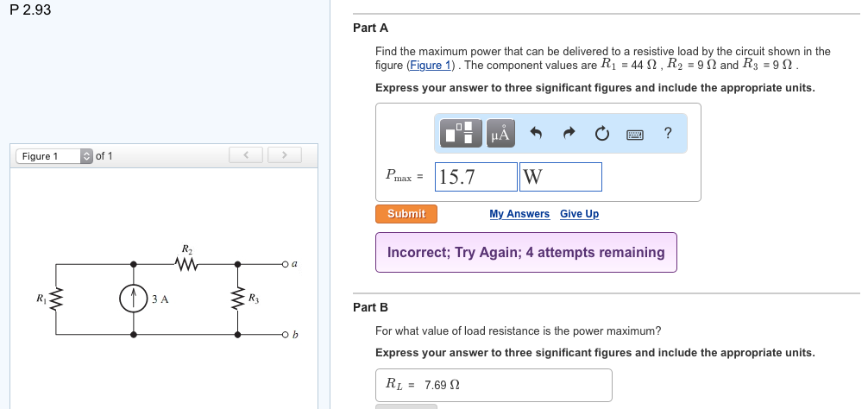Open the µÅ units symbols palette

click(500, 134)
